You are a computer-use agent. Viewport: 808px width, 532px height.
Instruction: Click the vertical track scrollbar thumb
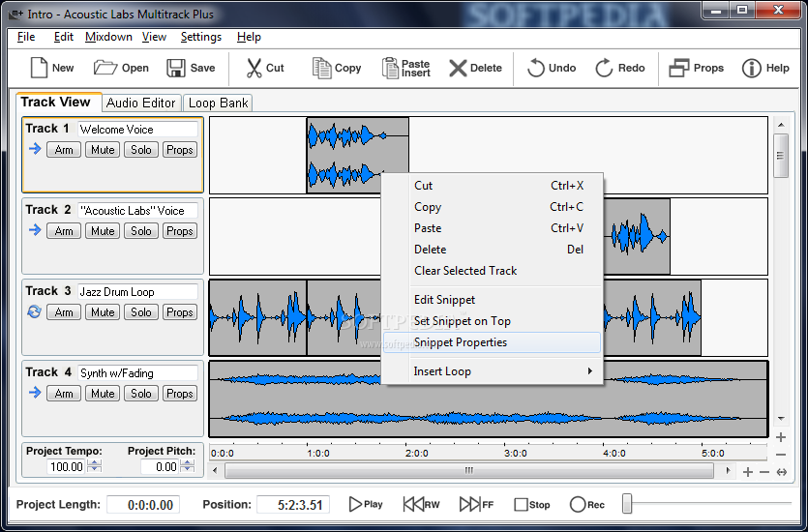tap(781, 156)
